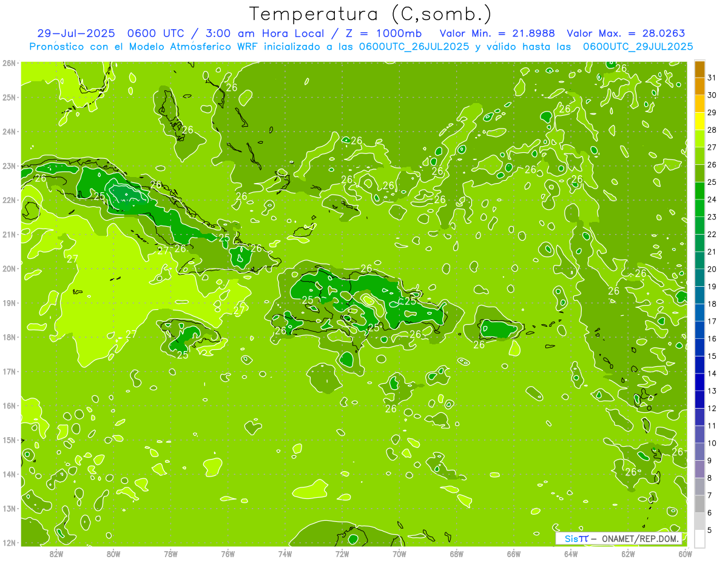Screen dimensions: 728x562
Task: Click the 'ONAMET/REP.DOM.' credit label
Action: 641,538
